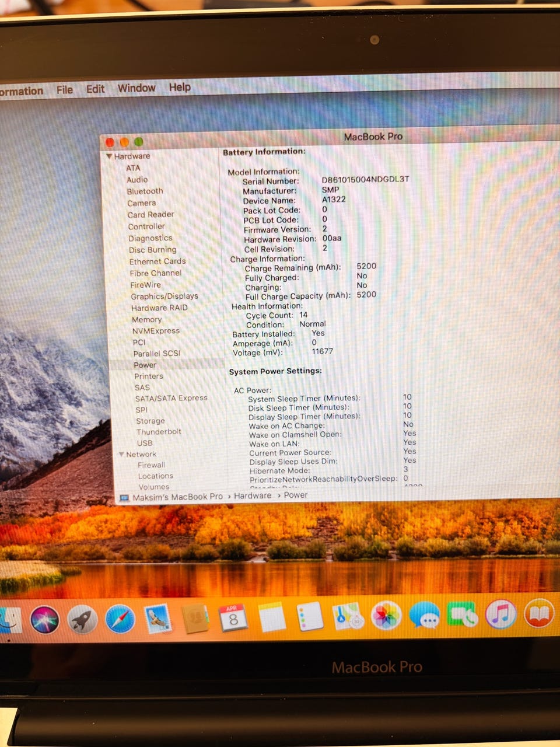Viewport: 560px width, 747px height.
Task: Select SPI in the sidebar
Action: pyautogui.click(x=142, y=410)
